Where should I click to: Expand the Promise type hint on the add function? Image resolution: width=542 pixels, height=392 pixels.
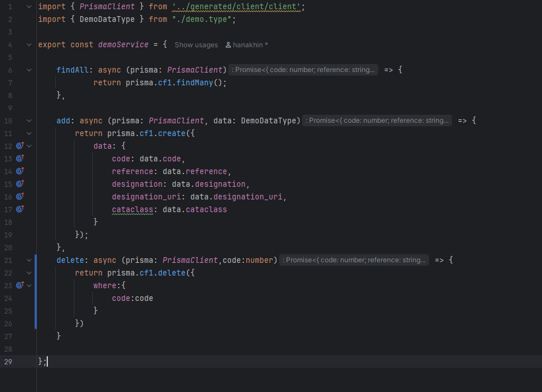coord(377,120)
